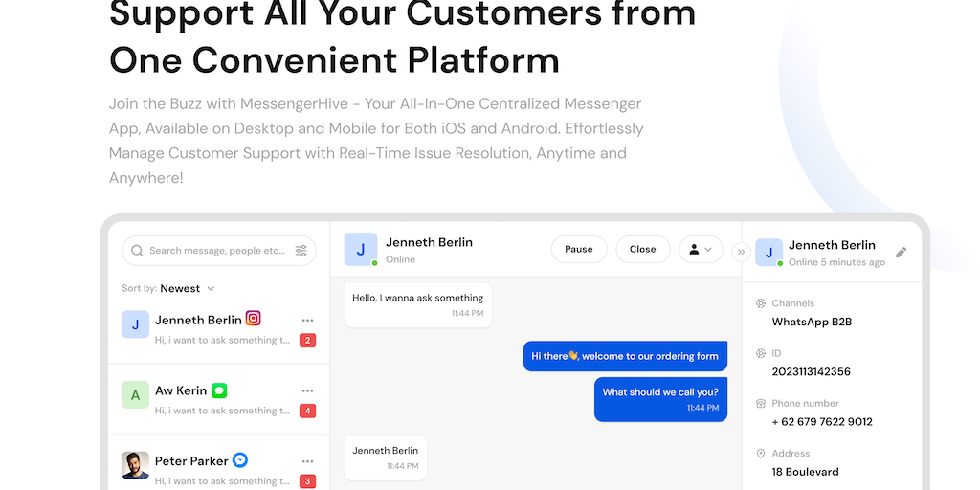Screen dimensions: 980x490
Task: Click the red unread badge showing 4
Action: [307, 412]
